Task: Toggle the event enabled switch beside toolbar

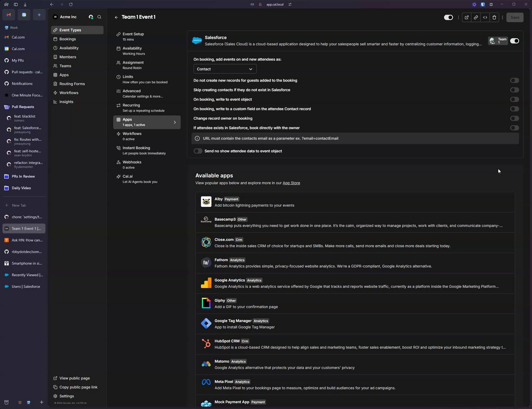Action: [448, 17]
